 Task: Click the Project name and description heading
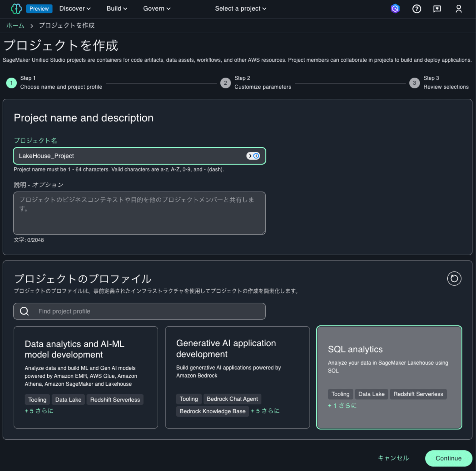coord(84,118)
